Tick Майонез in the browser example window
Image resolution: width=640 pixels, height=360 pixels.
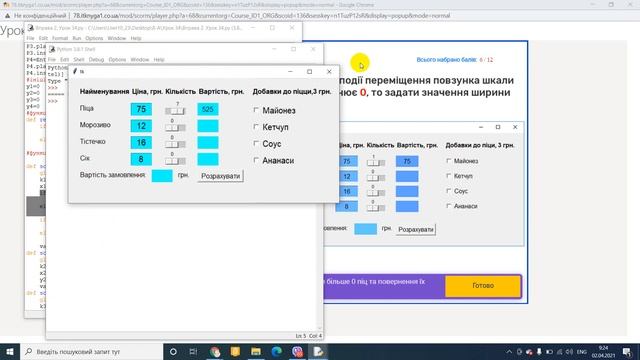pyautogui.click(x=449, y=161)
